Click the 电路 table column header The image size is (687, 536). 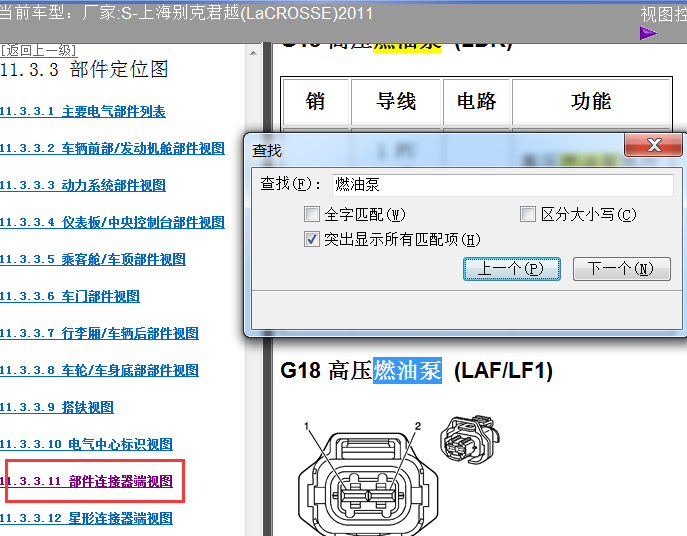[x=477, y=102]
